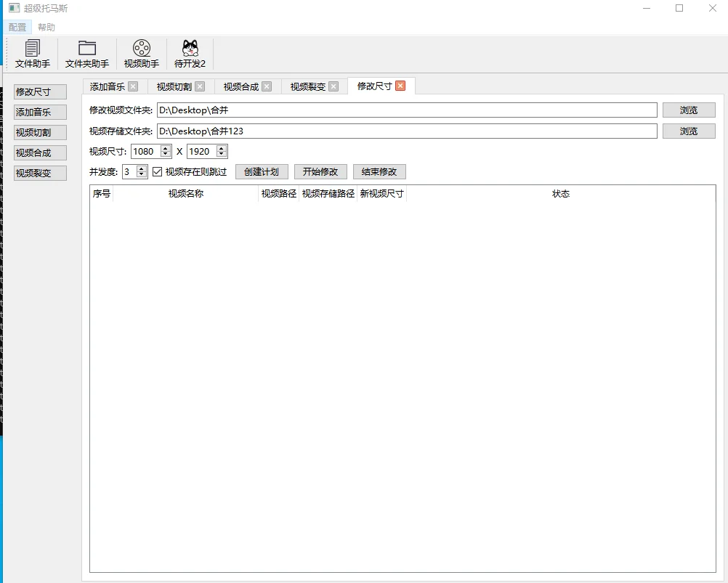
Task: Click the 视频合成 sidebar button
Action: coord(41,153)
